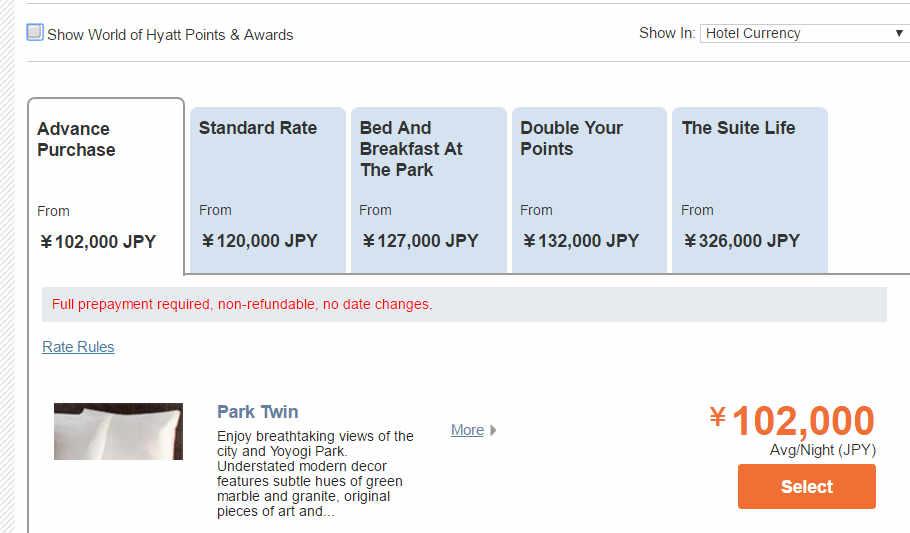Image resolution: width=910 pixels, height=533 pixels.
Task: Open the Show In currency dropdown
Action: [x=804, y=33]
